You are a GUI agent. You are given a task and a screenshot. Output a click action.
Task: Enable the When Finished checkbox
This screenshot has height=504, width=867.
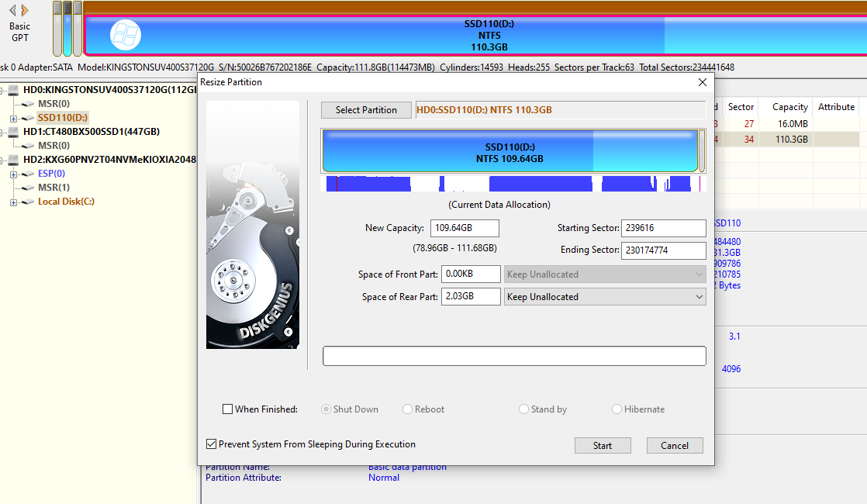point(227,409)
